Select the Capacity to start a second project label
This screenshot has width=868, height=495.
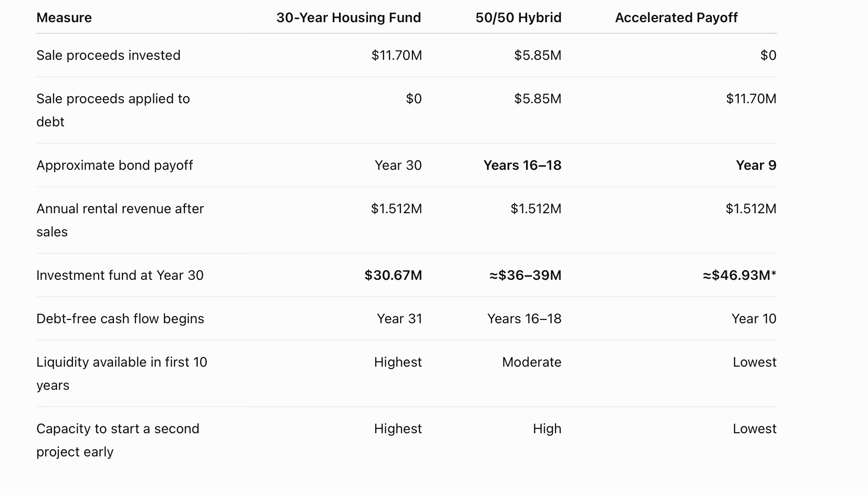click(x=118, y=440)
